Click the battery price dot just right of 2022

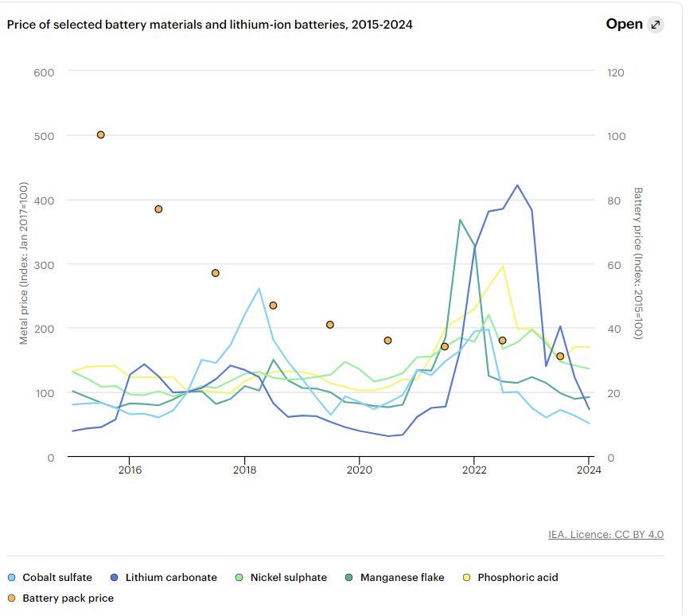click(502, 341)
